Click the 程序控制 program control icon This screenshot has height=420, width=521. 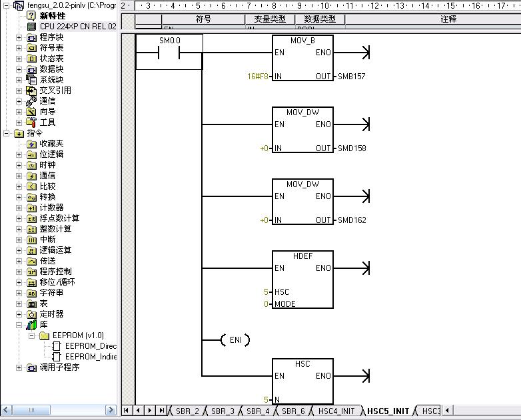tap(31, 272)
